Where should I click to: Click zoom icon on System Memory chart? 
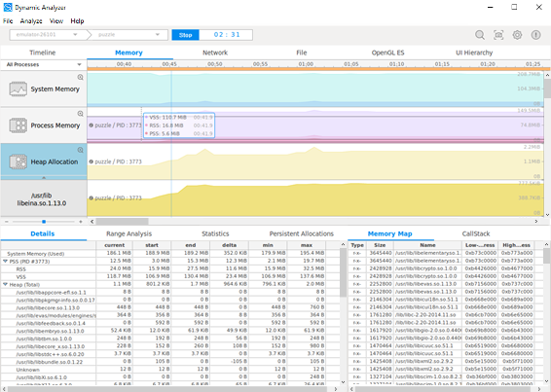[81, 77]
